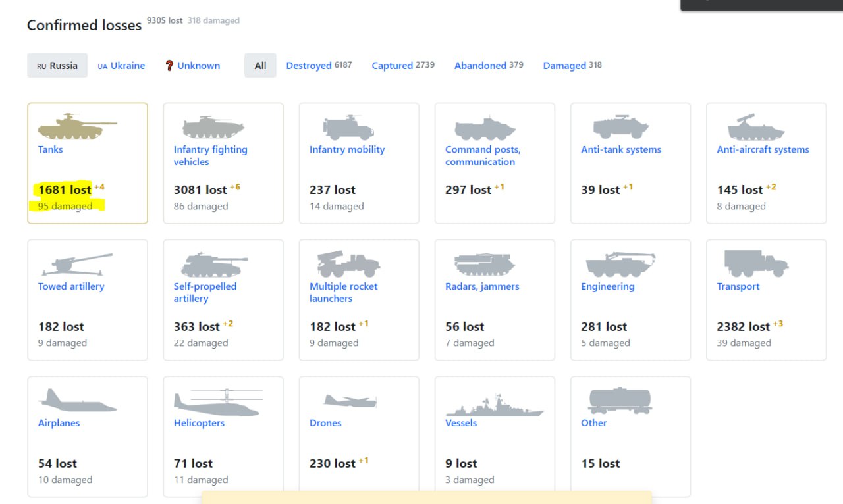Select the Unknown country filter

click(x=192, y=66)
